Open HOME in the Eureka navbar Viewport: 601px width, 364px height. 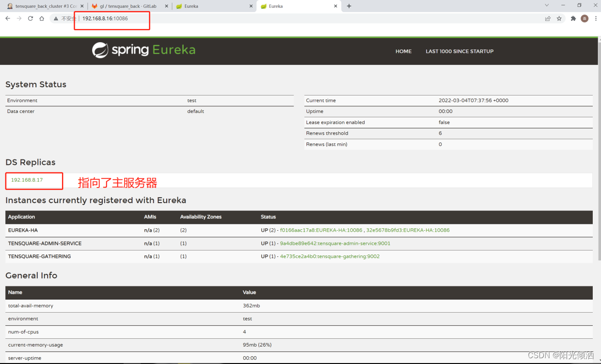(x=403, y=51)
